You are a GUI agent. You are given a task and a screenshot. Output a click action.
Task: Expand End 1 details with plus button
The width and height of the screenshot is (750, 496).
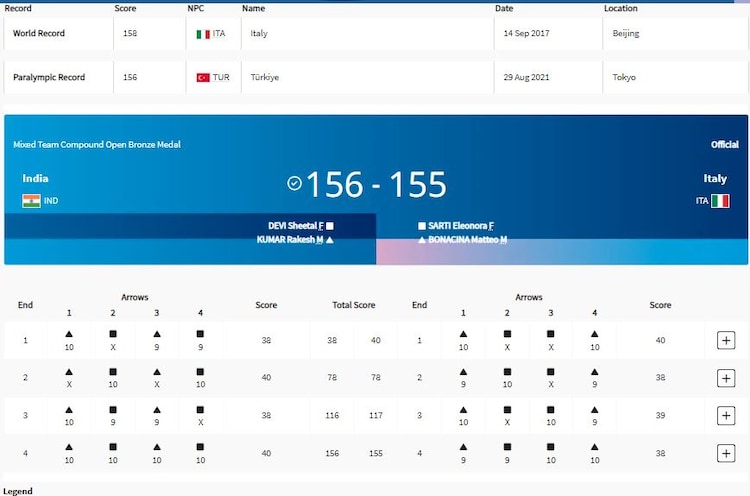tap(726, 341)
